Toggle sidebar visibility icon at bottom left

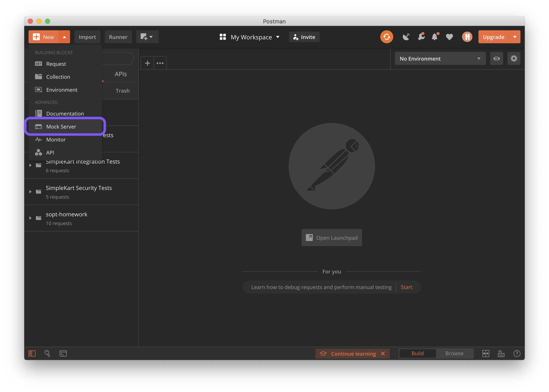32,353
